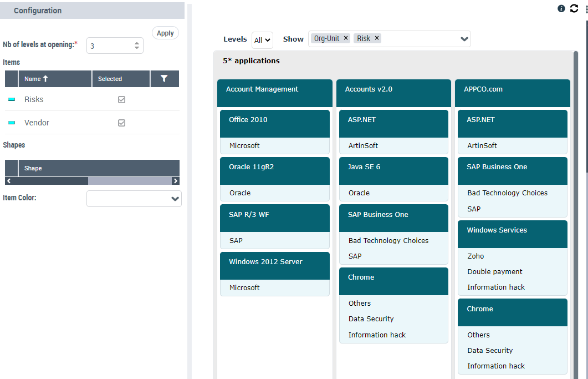The image size is (588, 379).
Task: Click the cyan icon beside Risks
Action: (x=12, y=100)
